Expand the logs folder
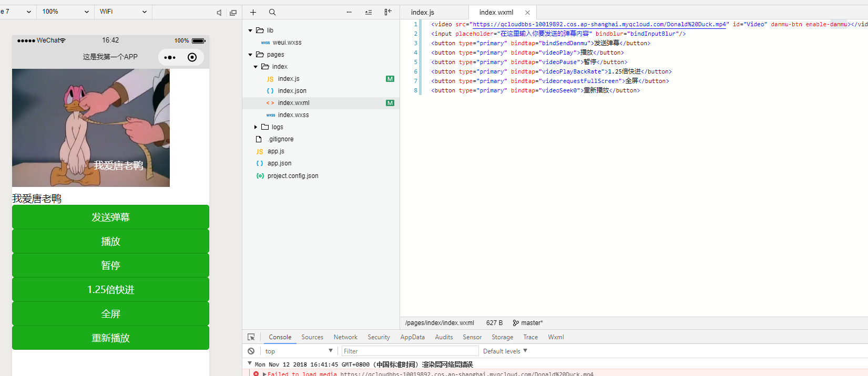 click(x=256, y=127)
